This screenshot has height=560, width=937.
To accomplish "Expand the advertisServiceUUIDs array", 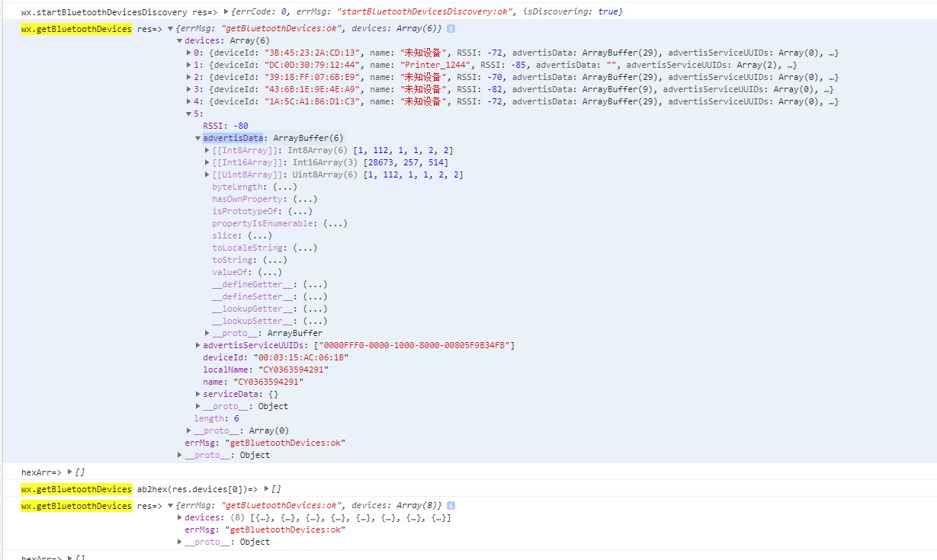I will (198, 345).
